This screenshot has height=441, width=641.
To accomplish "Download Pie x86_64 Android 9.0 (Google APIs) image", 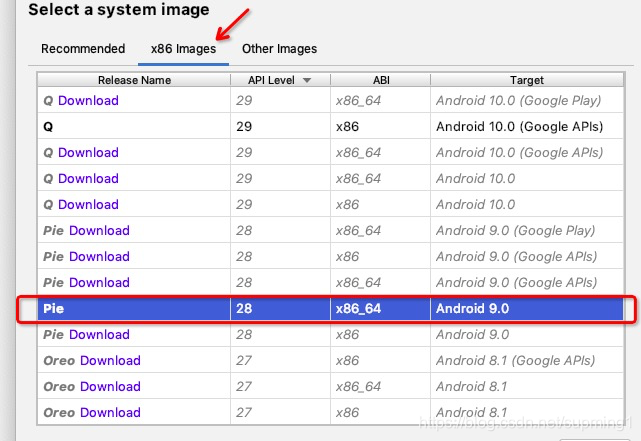I will point(99,282).
